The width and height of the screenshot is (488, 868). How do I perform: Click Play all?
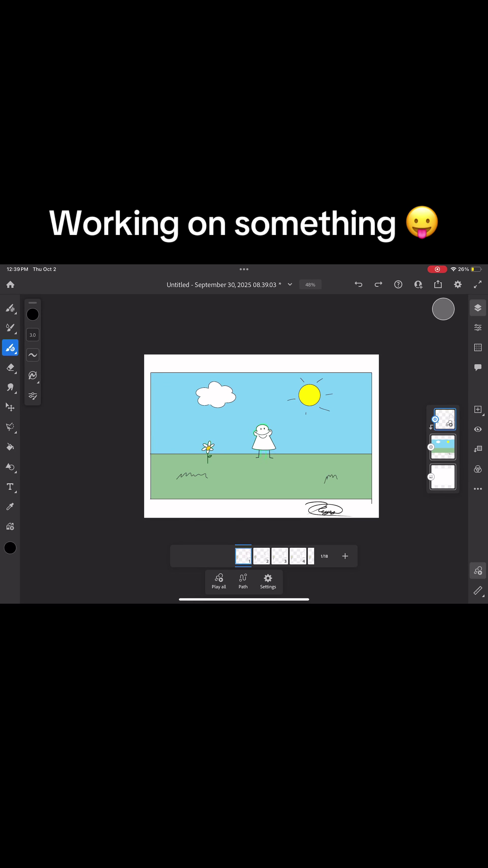219,581
